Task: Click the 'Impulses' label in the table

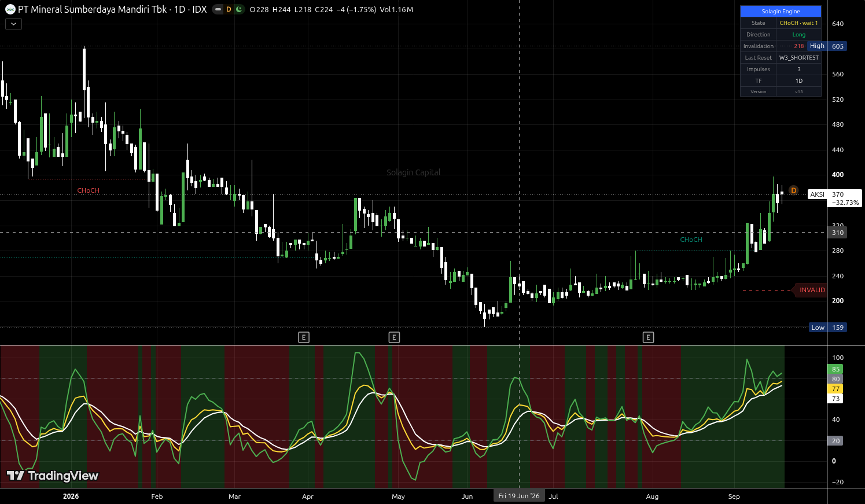Action: pyautogui.click(x=758, y=69)
